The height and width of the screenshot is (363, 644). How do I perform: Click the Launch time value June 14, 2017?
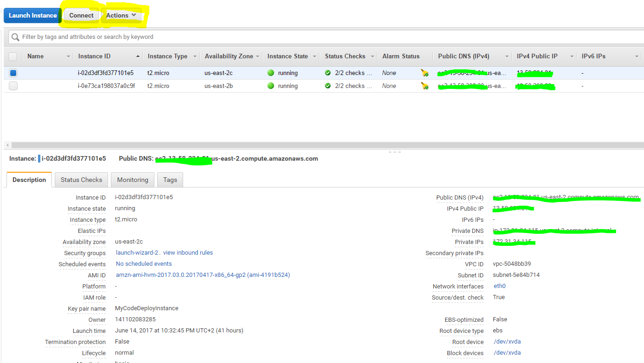179,331
